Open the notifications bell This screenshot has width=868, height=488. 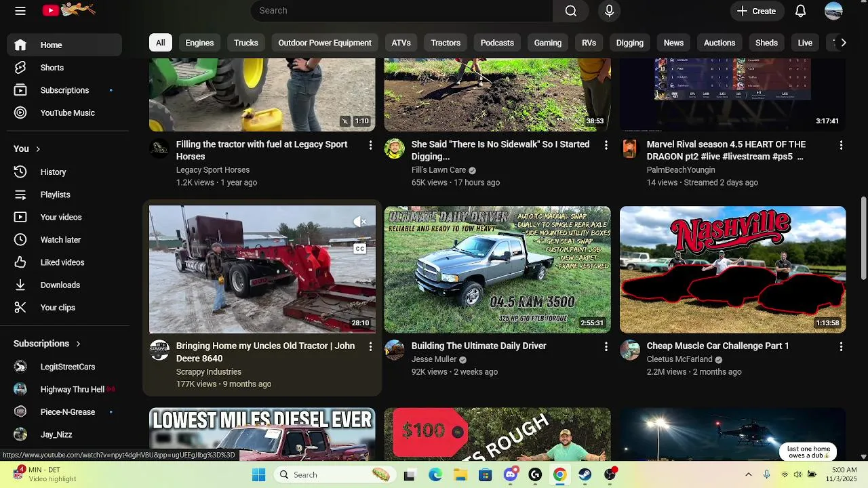800,11
